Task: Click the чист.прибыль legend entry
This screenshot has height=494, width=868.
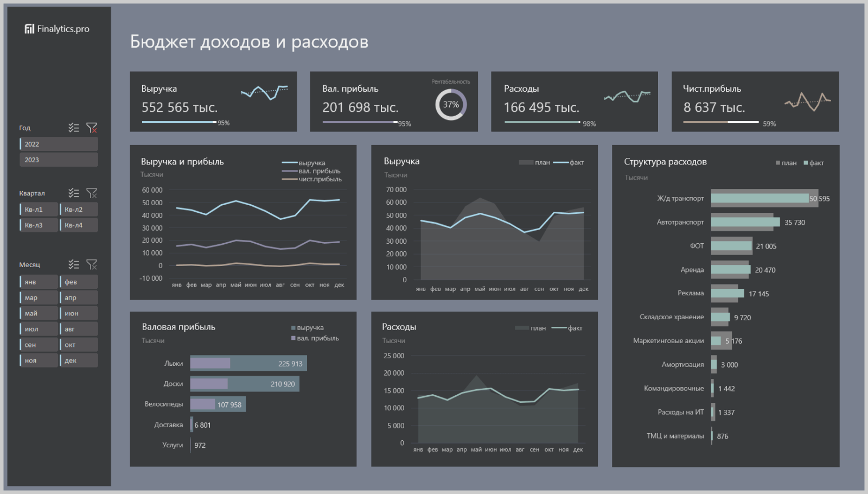Action: (x=312, y=179)
